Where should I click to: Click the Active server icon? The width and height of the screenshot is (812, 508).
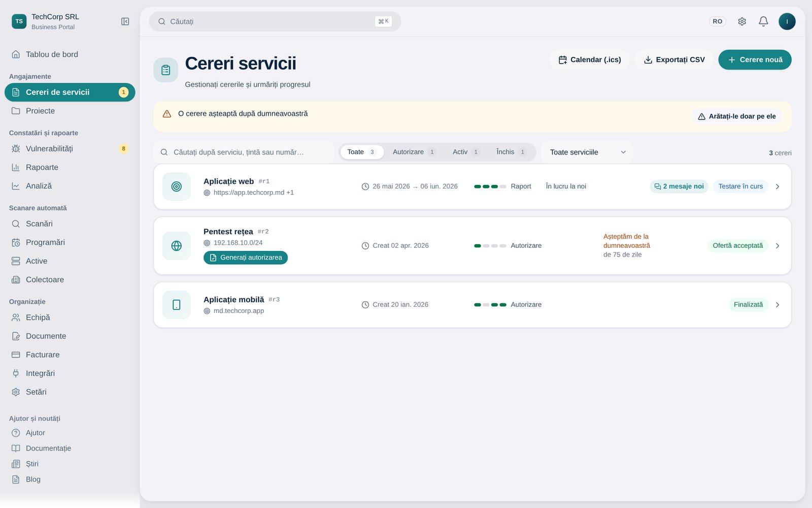pyautogui.click(x=16, y=261)
